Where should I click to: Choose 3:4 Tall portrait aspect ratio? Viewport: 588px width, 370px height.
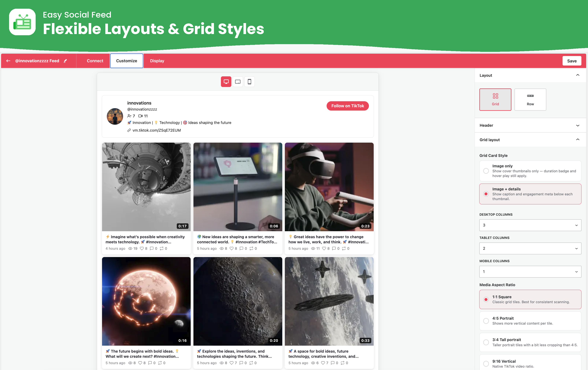[x=530, y=342]
